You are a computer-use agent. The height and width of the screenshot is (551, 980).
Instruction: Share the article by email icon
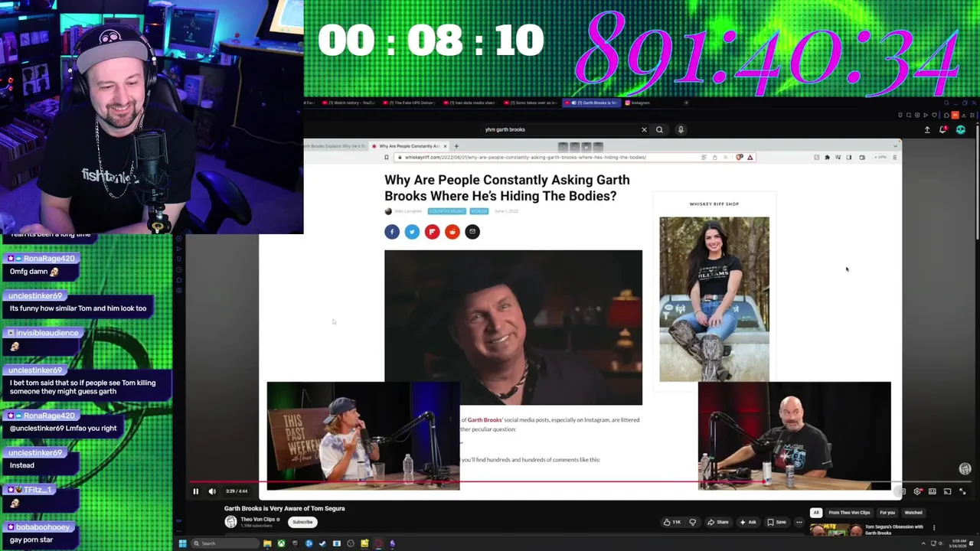pyautogui.click(x=472, y=232)
